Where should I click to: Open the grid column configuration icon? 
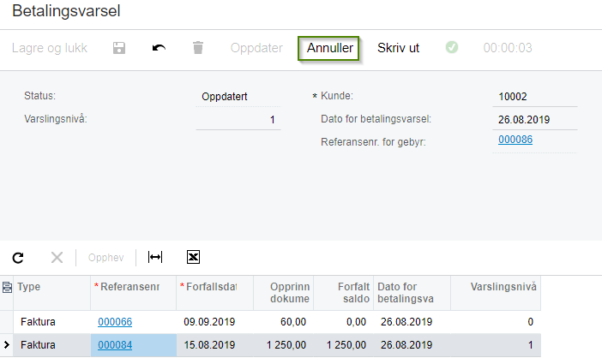7,287
